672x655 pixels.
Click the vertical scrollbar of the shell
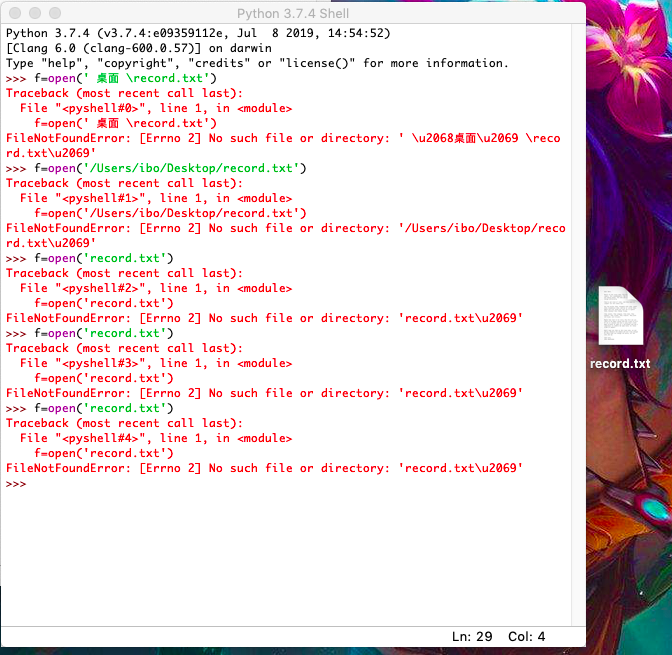(x=579, y=324)
